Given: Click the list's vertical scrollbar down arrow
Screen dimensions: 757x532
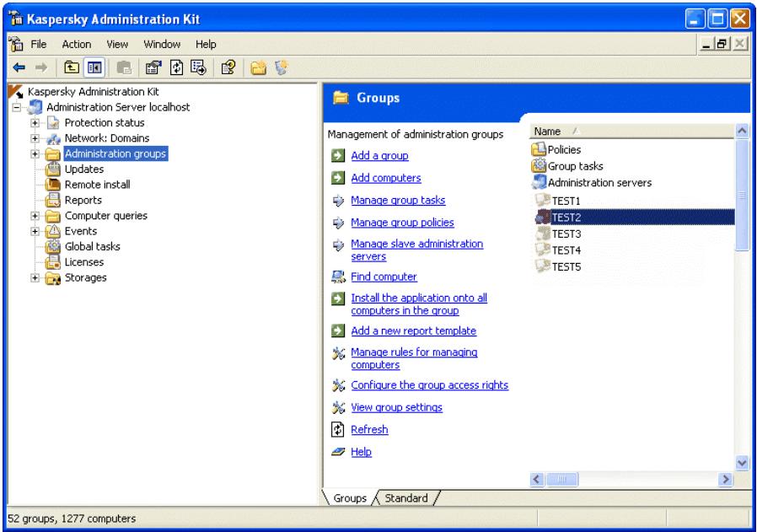Looking at the screenshot, I should click(742, 463).
